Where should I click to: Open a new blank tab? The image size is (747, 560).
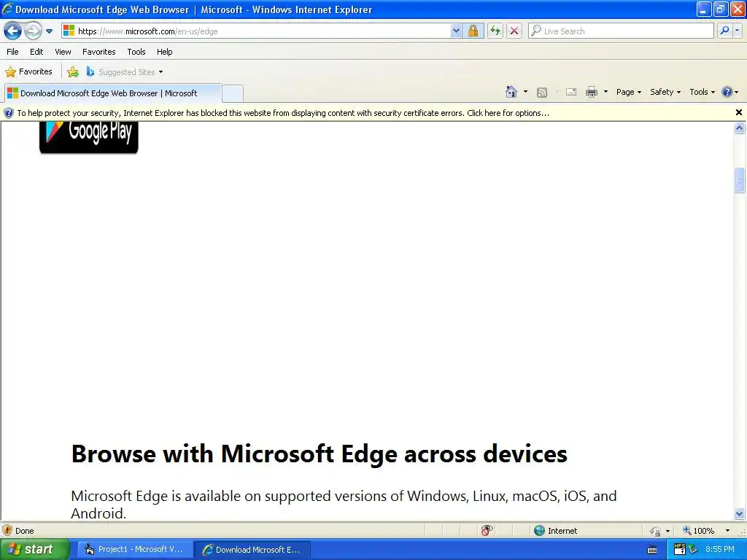tap(233, 93)
